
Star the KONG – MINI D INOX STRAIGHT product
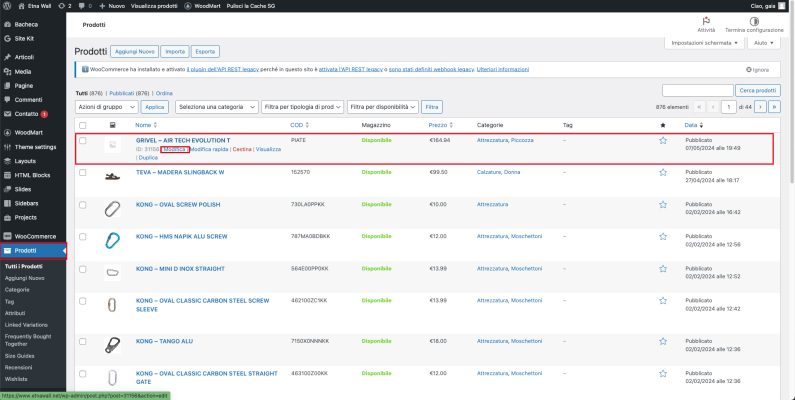(663, 269)
